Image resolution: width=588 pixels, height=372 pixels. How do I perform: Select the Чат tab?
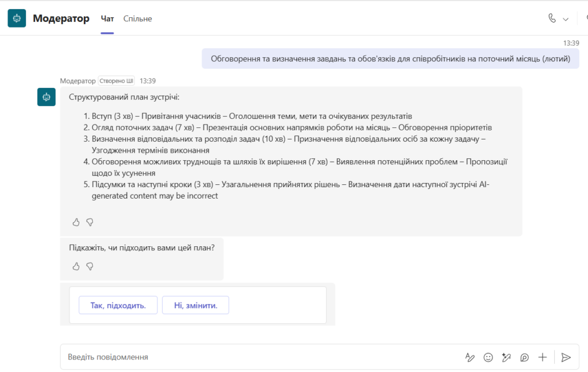(x=107, y=19)
